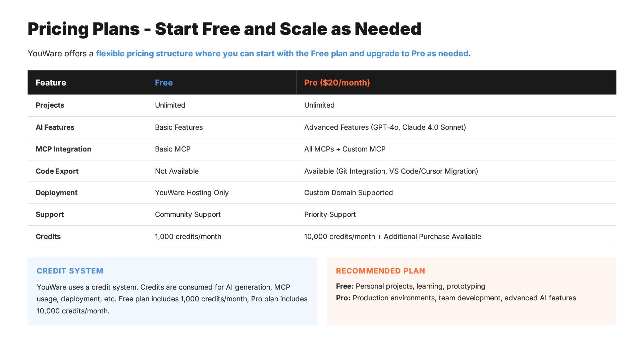The image size is (644, 362).
Task: Click the Pro ($20/month) column header
Action: 337,83
